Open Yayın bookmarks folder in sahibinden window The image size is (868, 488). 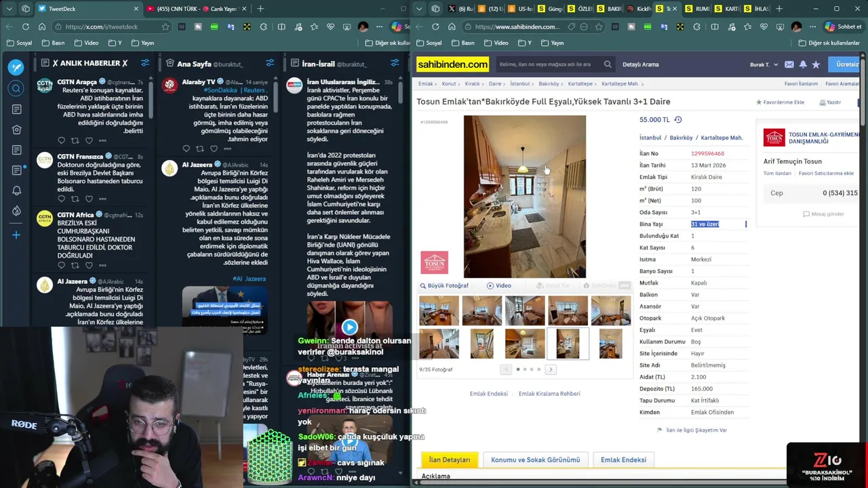[x=552, y=43]
